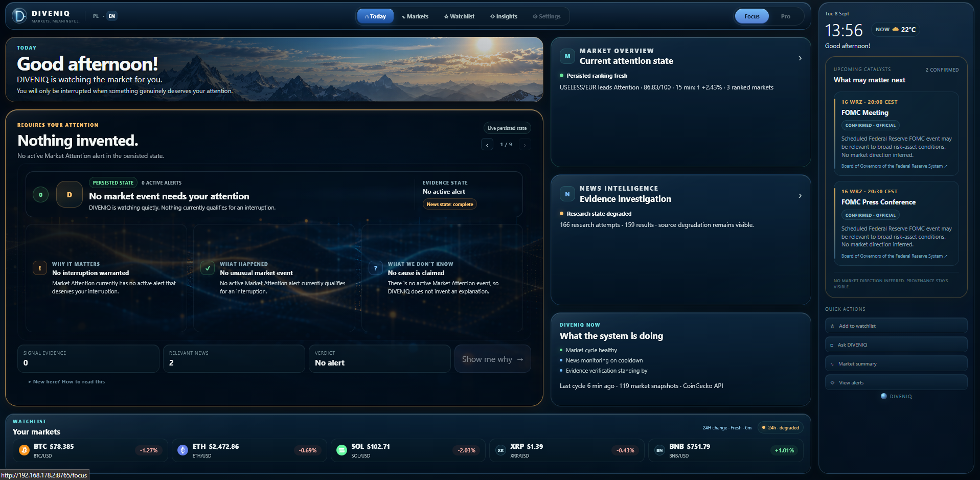
Task: Click the Show me why button
Action: click(x=493, y=359)
